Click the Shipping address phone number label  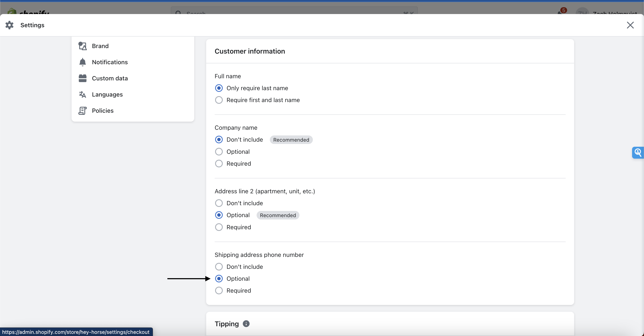point(259,255)
